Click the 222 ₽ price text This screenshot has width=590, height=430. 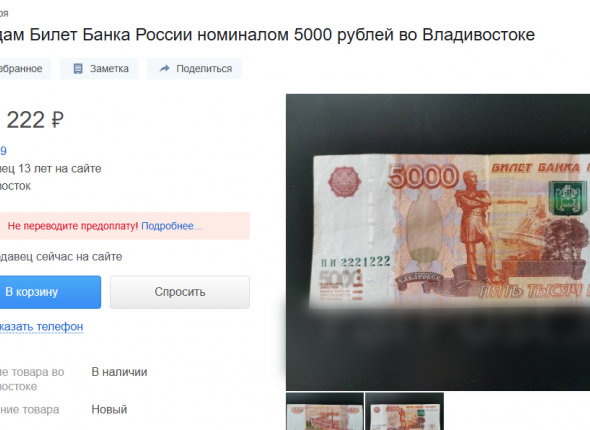[35, 120]
